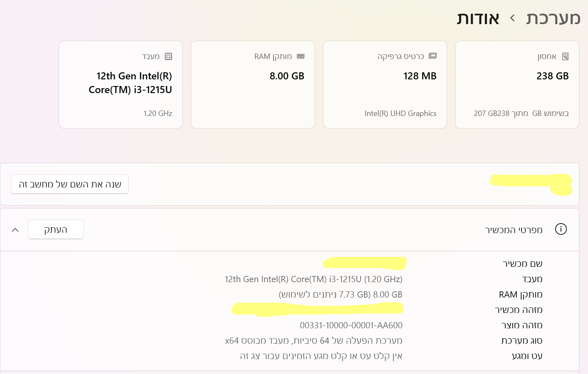Click the breadcrumb chevron separator
588x374 pixels.
512,18
